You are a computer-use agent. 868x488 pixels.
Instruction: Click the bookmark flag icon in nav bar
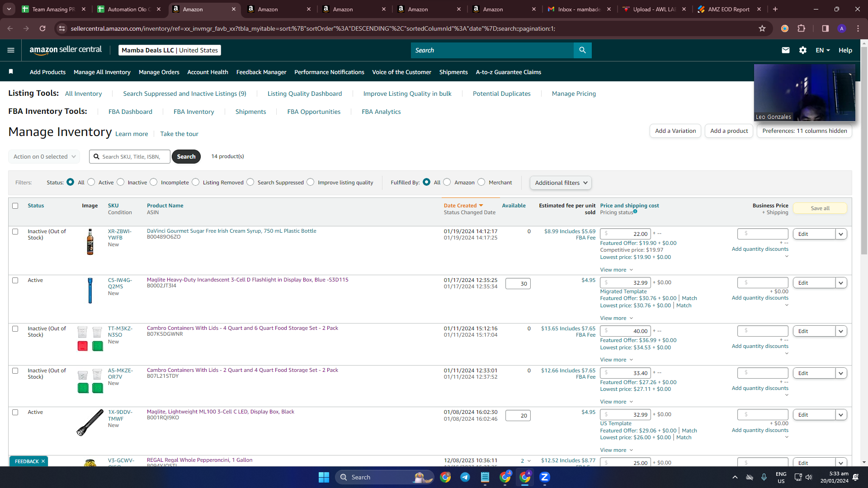tap(11, 72)
